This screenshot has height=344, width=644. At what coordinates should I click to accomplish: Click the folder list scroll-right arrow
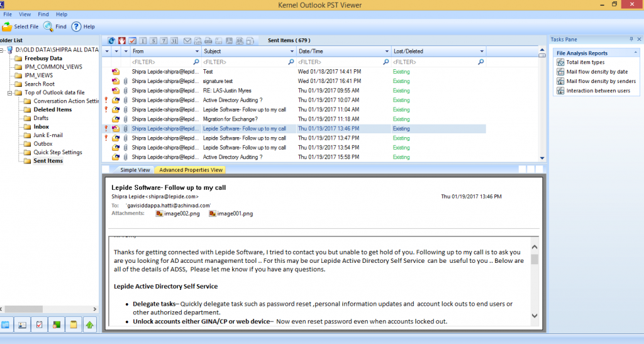pos(95,309)
